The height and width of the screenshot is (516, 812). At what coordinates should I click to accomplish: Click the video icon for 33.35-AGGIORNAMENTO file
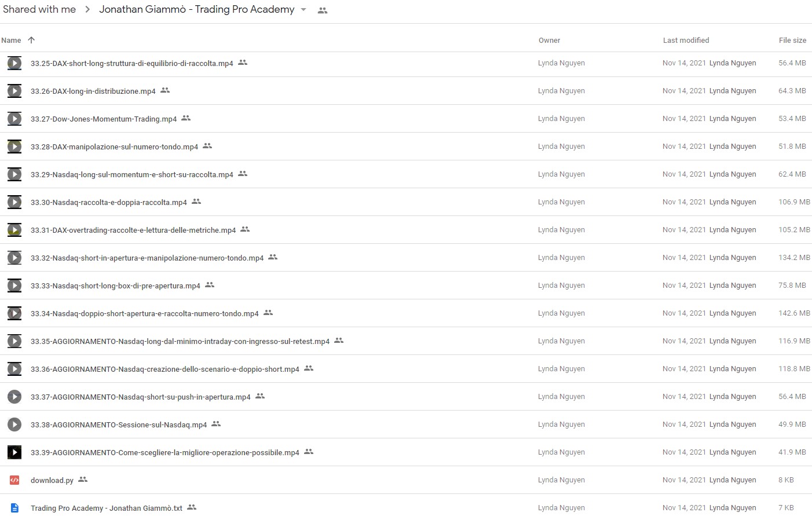coord(14,341)
